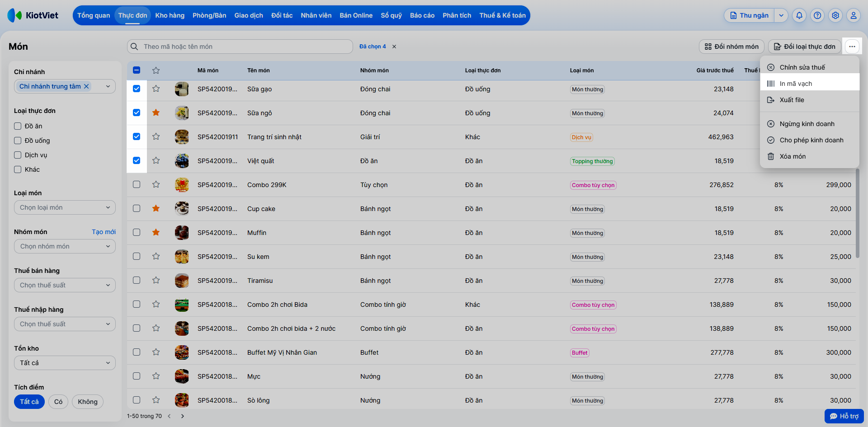Open the 'Chọn nhóm món' dropdown
868x427 pixels.
(x=65, y=246)
